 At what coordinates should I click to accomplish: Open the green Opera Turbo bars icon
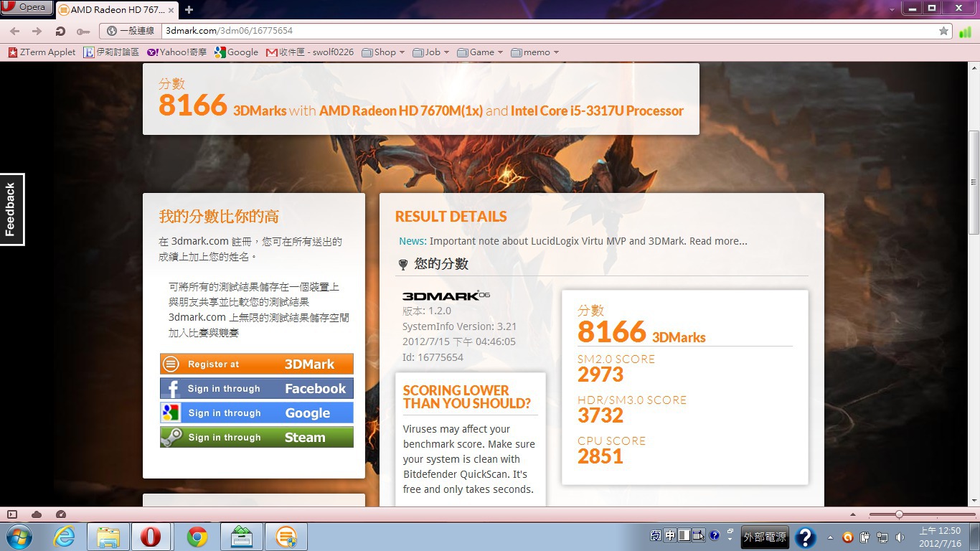[965, 32]
